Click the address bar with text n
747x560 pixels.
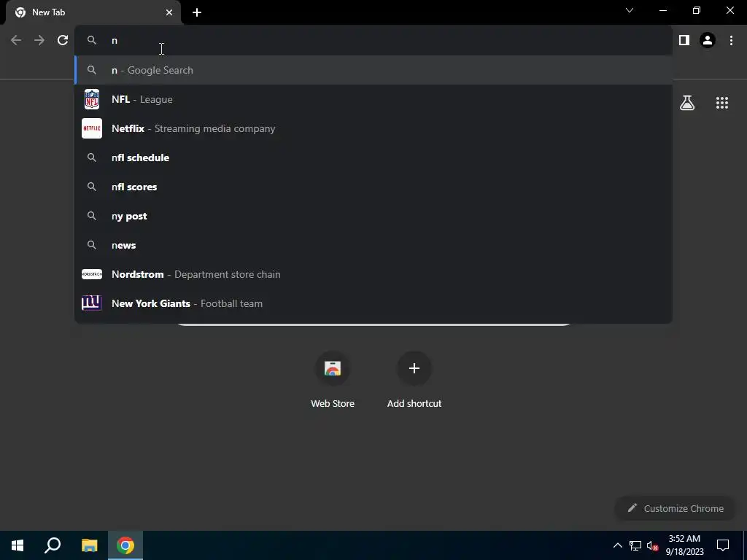coord(373,41)
